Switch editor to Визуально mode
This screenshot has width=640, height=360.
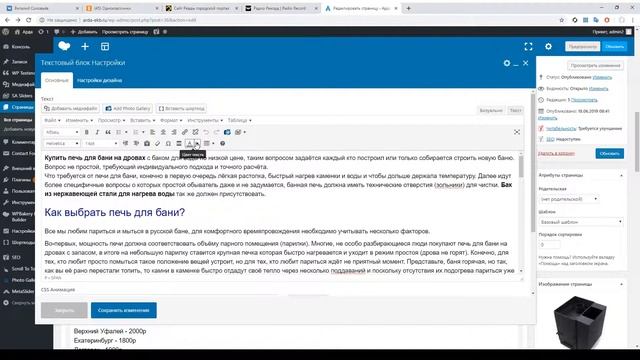point(491,111)
